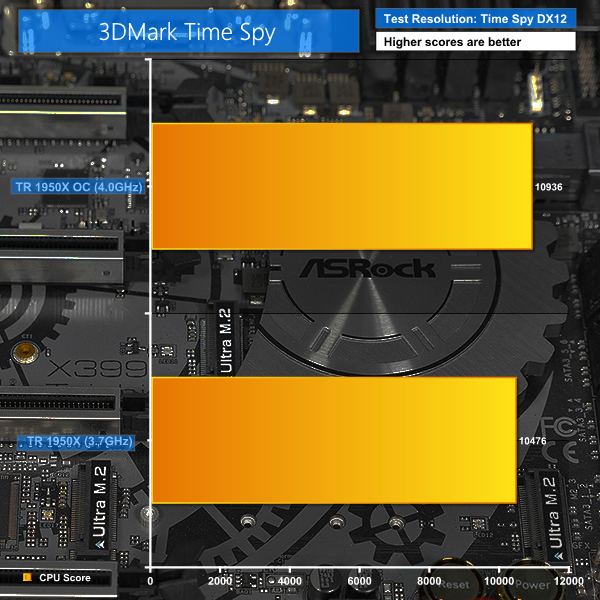Click the 4000 axis tick label
Viewport: 600px width, 600px height.
(x=290, y=581)
